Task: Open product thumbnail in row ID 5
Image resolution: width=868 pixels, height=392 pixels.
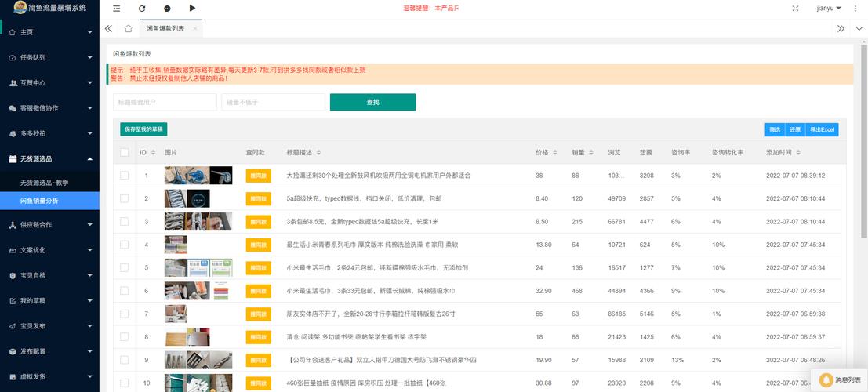Action: click(198, 267)
